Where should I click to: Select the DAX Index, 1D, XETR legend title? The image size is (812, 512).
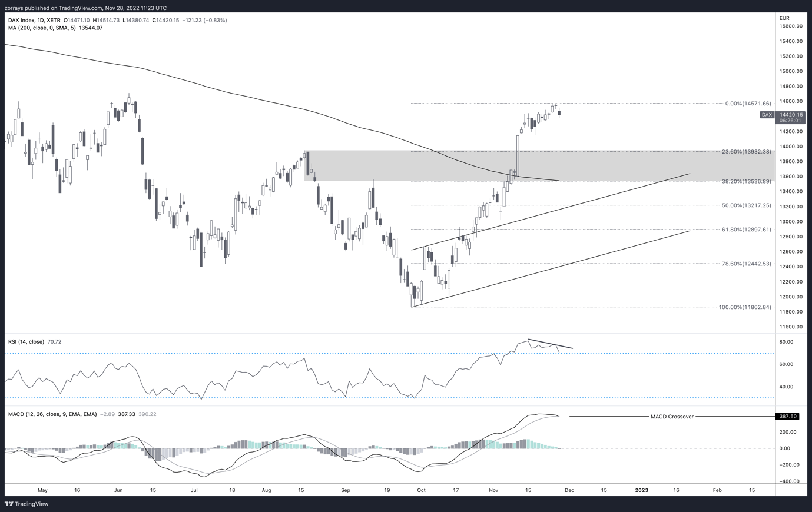(34, 20)
